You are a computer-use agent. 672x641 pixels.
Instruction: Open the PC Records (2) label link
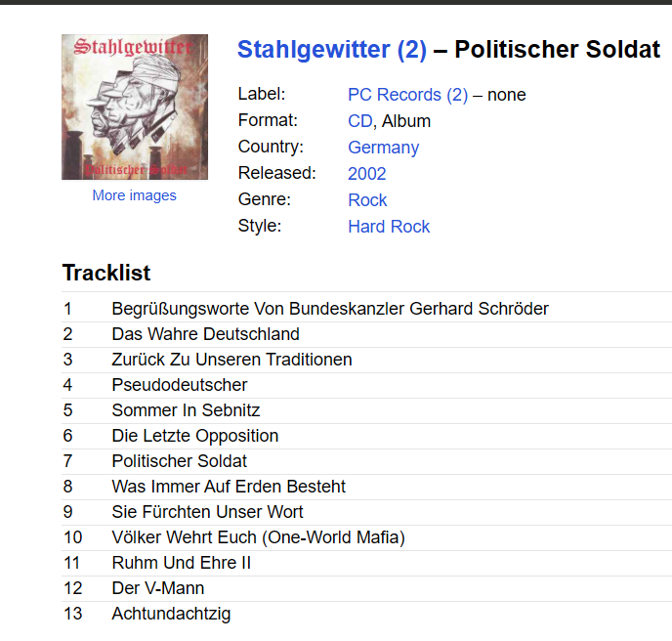407,95
